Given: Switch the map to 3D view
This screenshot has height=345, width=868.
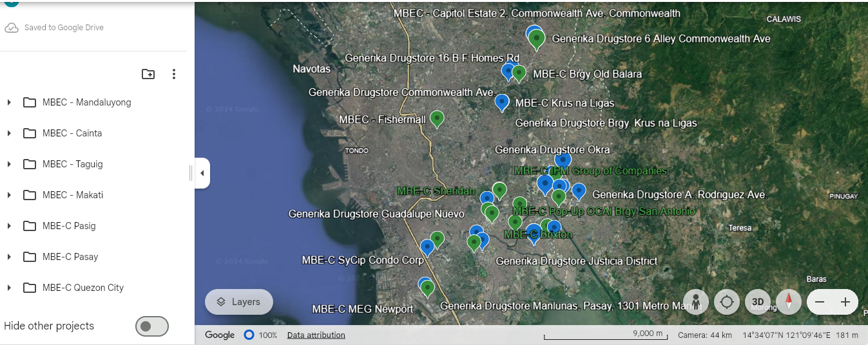Looking at the screenshot, I should (x=758, y=302).
